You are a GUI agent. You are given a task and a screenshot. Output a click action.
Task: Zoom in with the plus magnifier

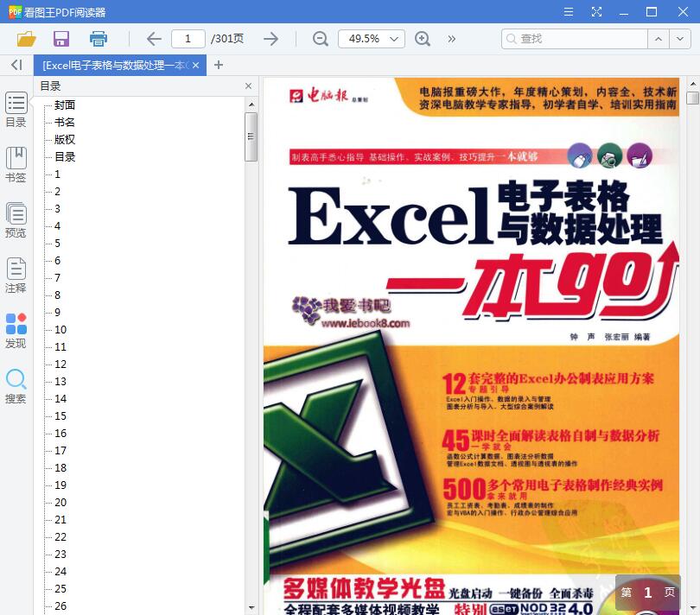(423, 39)
